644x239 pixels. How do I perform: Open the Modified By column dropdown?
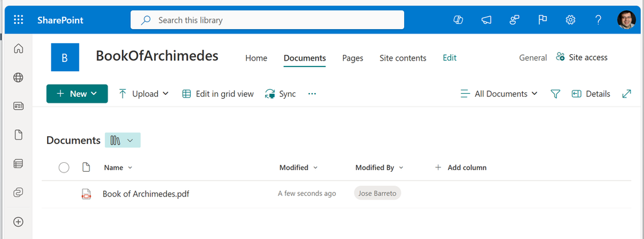click(x=380, y=167)
